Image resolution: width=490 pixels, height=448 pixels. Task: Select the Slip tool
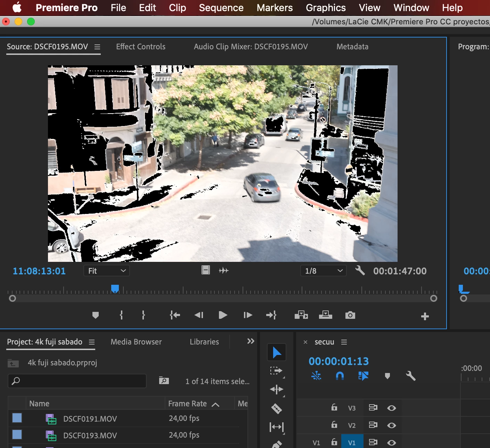277,427
